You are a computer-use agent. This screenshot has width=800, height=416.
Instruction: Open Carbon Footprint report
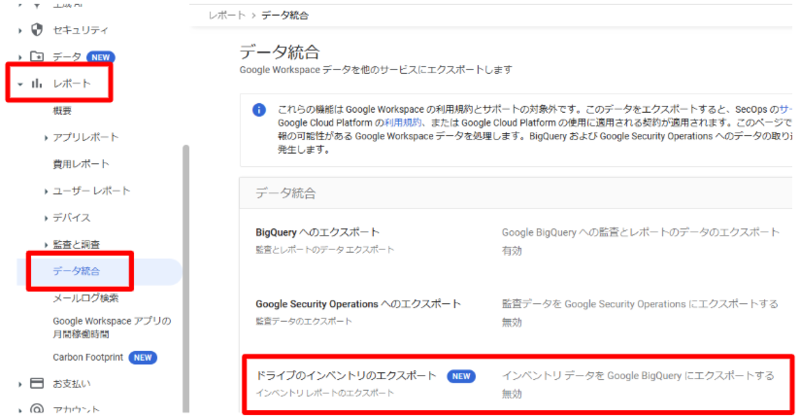[88, 357]
